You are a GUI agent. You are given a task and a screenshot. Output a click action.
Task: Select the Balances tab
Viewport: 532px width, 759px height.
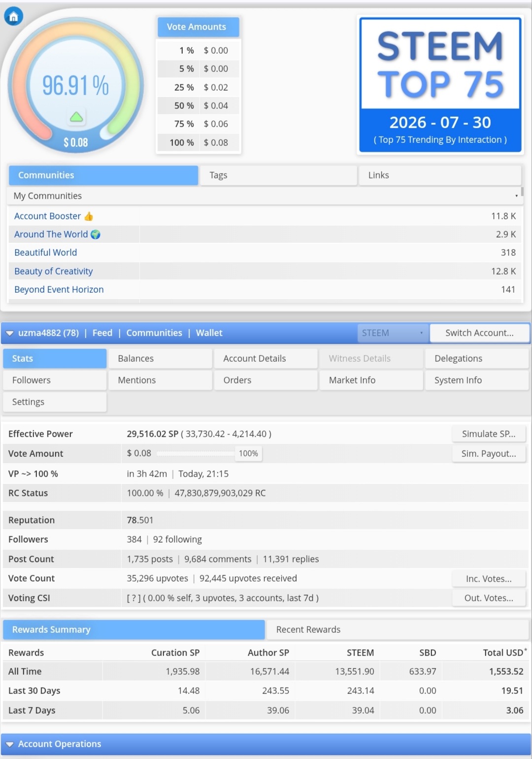click(x=160, y=359)
